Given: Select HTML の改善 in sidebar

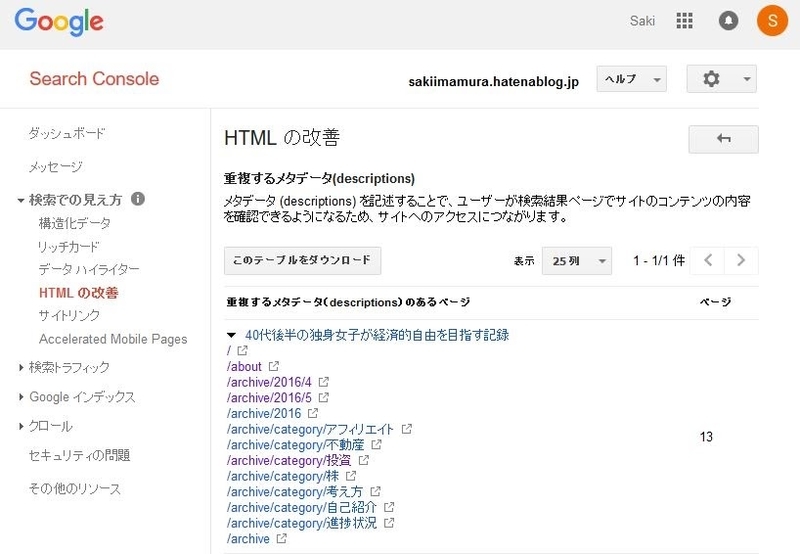Looking at the screenshot, I should point(79,293).
